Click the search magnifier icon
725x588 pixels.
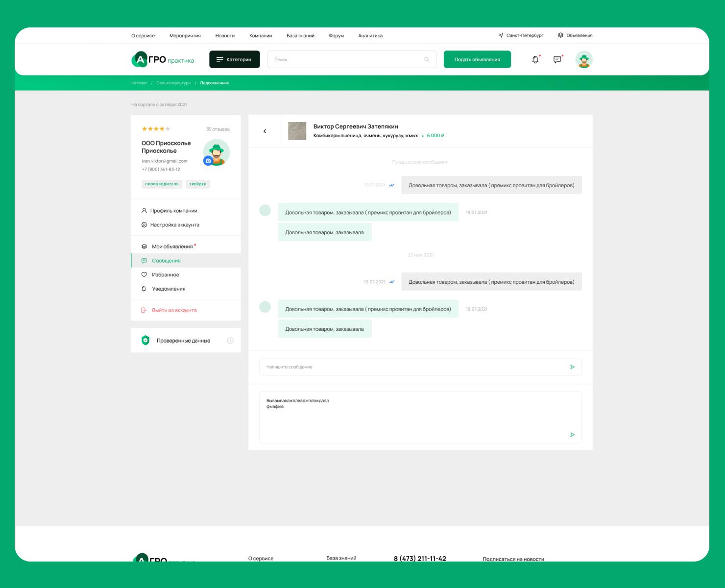(426, 59)
